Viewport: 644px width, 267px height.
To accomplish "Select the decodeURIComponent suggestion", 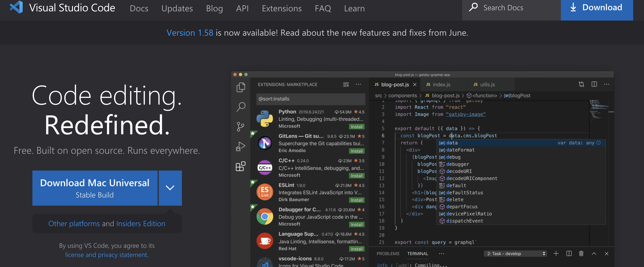I will [521, 178].
